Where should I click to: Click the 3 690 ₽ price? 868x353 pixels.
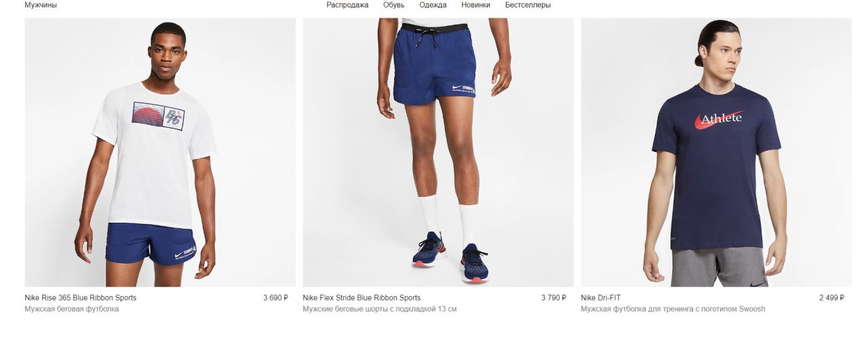(x=276, y=298)
